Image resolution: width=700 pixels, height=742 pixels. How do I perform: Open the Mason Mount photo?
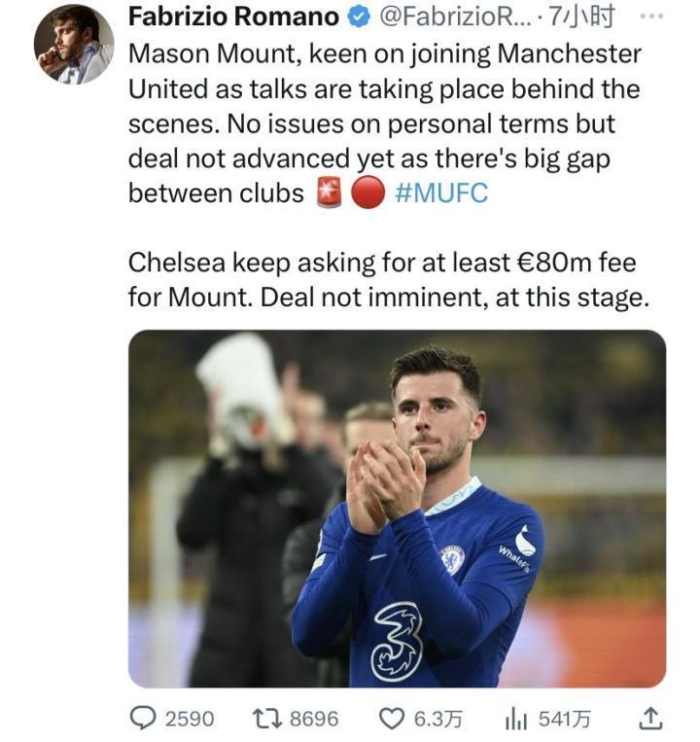pos(397,508)
